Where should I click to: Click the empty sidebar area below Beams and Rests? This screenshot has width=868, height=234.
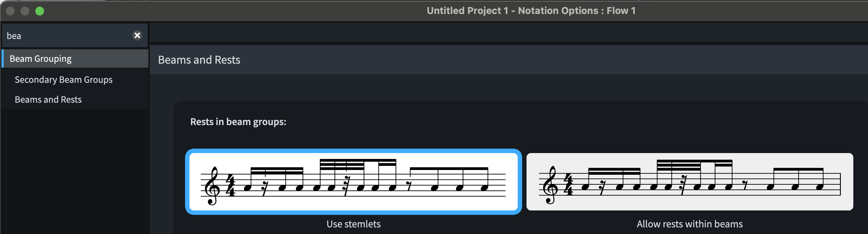pyautogui.click(x=75, y=169)
